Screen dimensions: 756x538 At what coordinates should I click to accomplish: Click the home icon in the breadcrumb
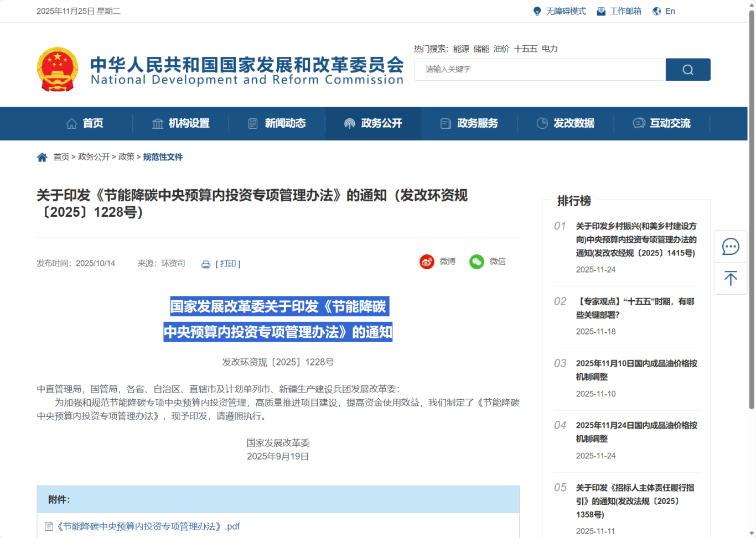tap(42, 156)
